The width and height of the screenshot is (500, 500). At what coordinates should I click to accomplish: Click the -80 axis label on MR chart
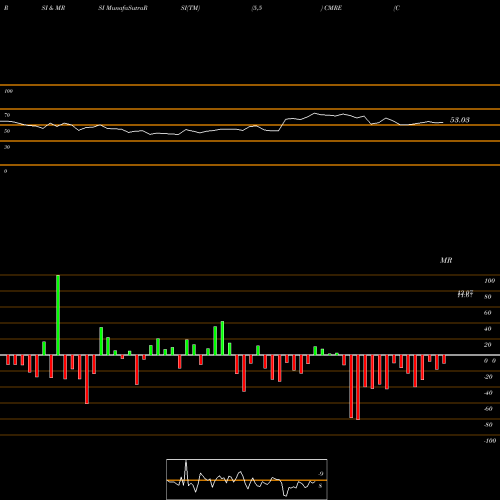point(488,425)
